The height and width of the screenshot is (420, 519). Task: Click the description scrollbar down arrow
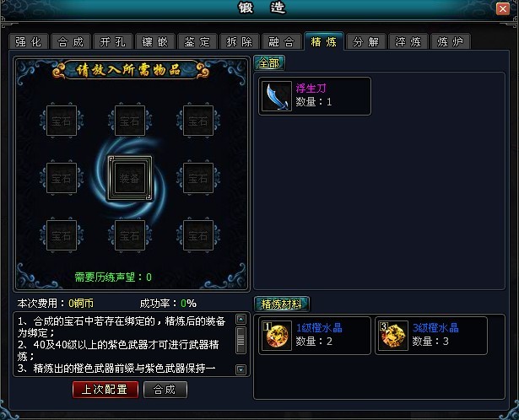point(241,369)
